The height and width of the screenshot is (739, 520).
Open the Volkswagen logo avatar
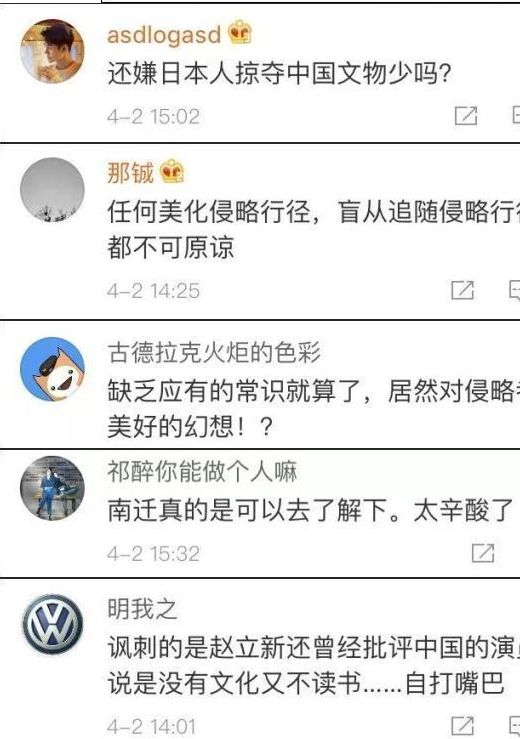coord(52,625)
